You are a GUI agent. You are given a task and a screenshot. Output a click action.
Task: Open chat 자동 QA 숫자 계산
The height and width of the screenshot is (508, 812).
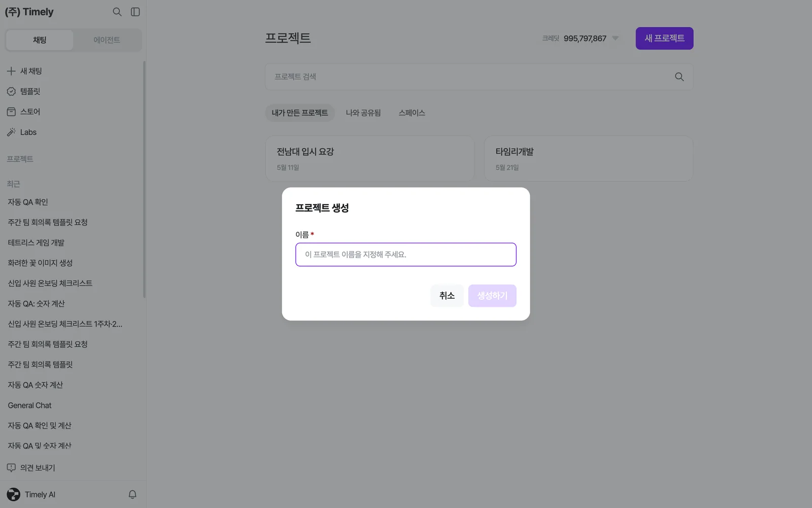pos(36,385)
